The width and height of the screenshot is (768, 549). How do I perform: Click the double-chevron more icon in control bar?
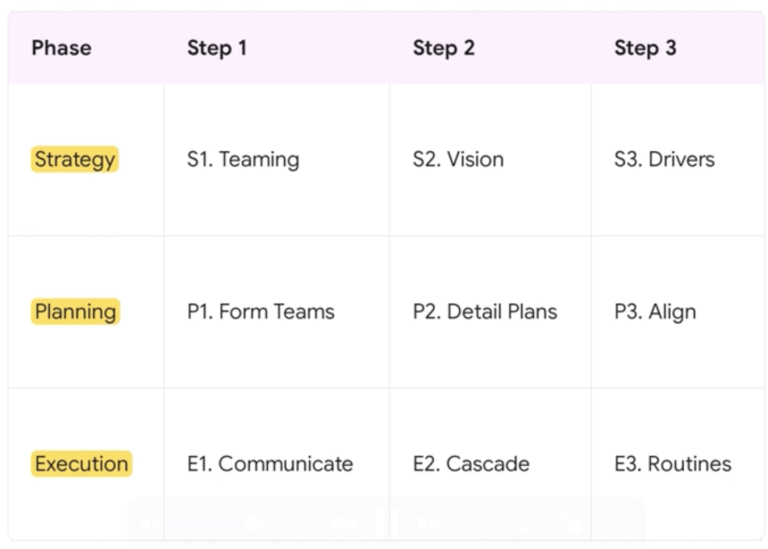pyautogui.click(x=623, y=523)
